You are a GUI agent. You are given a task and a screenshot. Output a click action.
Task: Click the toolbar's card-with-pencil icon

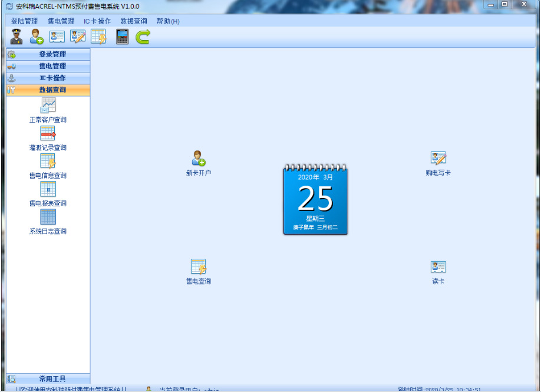pyautogui.click(x=78, y=37)
